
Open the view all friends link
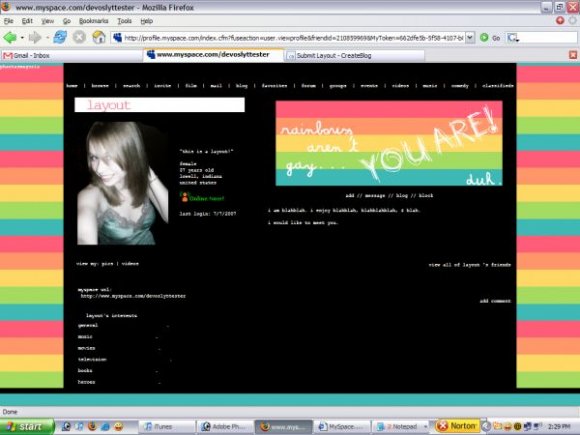coord(469,265)
